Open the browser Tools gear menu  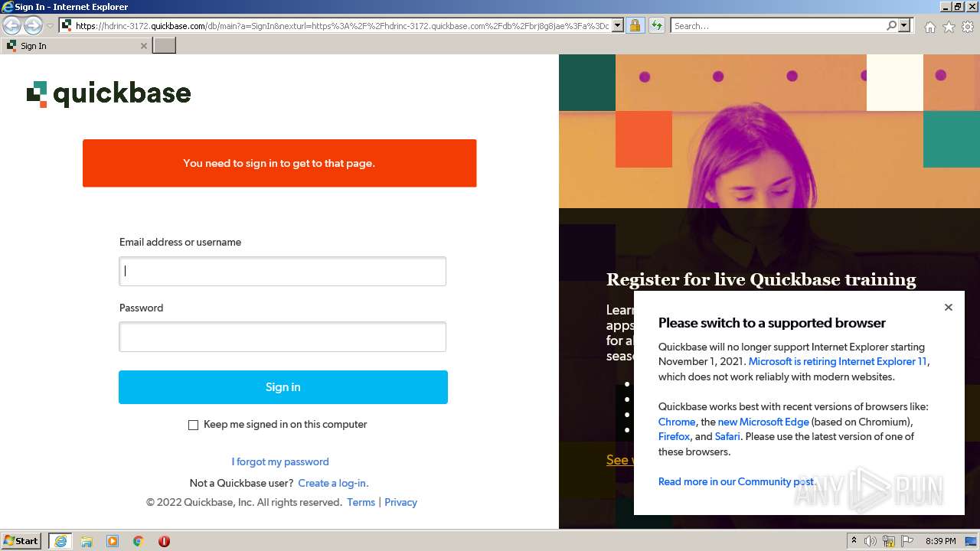(968, 27)
